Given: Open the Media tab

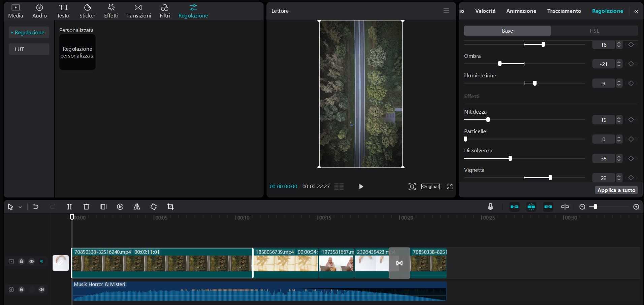Looking at the screenshot, I should pos(15,11).
